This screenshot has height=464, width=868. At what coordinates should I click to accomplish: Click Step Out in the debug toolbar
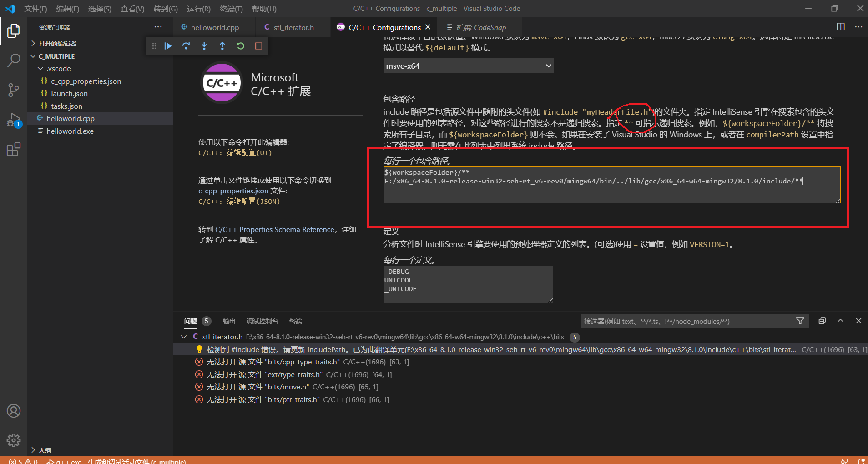[x=222, y=45]
